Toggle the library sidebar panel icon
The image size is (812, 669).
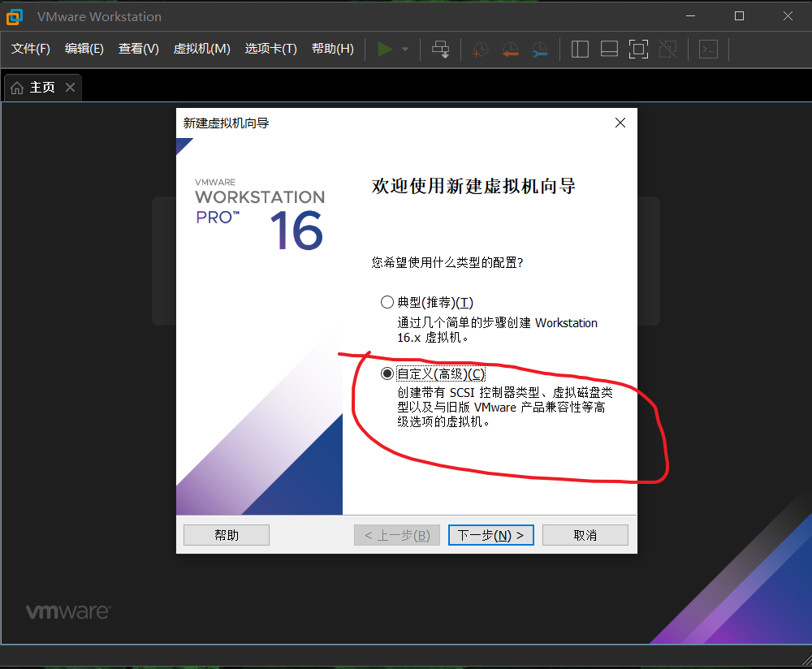coord(580,50)
